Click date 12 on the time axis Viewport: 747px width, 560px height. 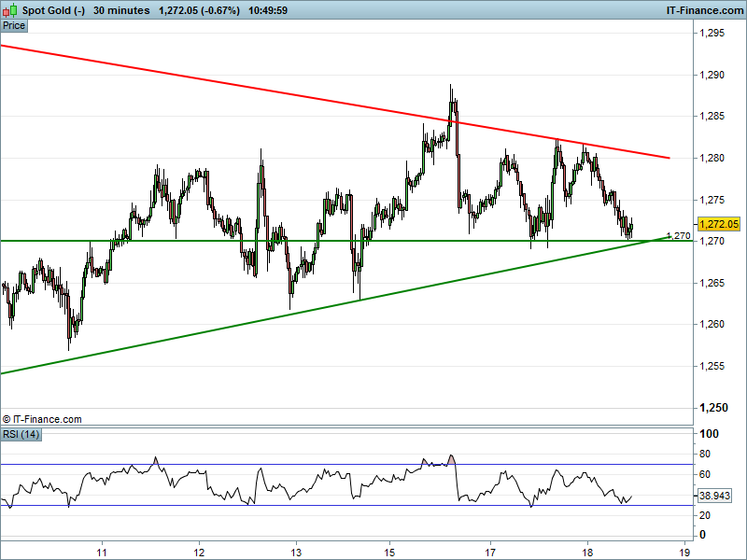[199, 553]
